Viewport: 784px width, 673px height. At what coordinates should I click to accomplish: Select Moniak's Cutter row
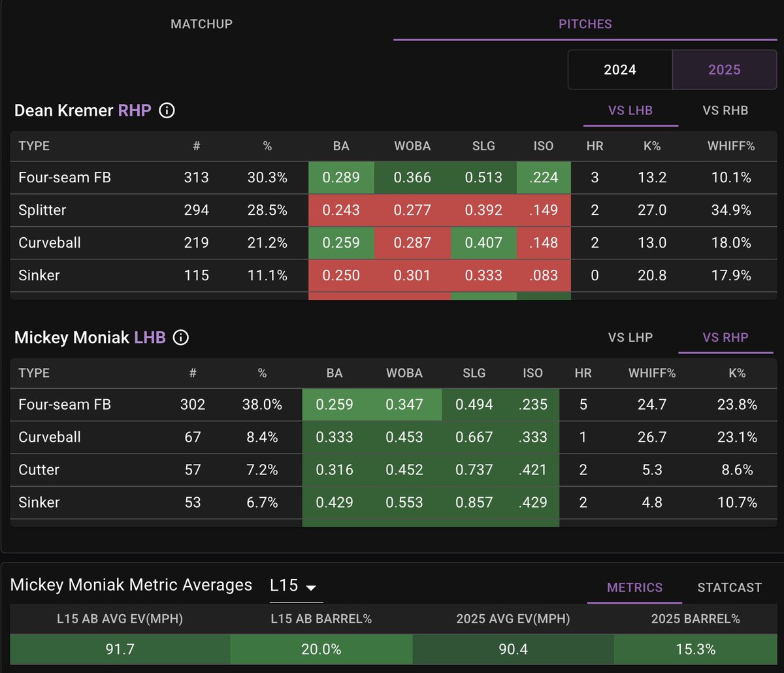[39, 470]
